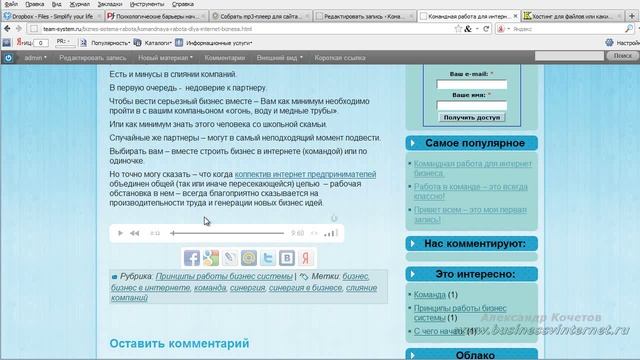The height and width of the screenshot is (360, 640).
Task: Open the Журнал menu
Action: pos(80,4)
